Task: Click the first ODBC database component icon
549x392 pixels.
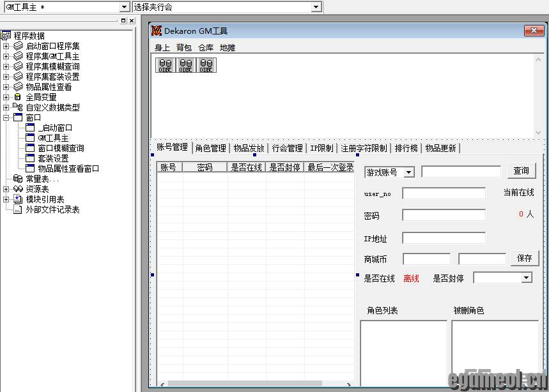Action: 166,65
